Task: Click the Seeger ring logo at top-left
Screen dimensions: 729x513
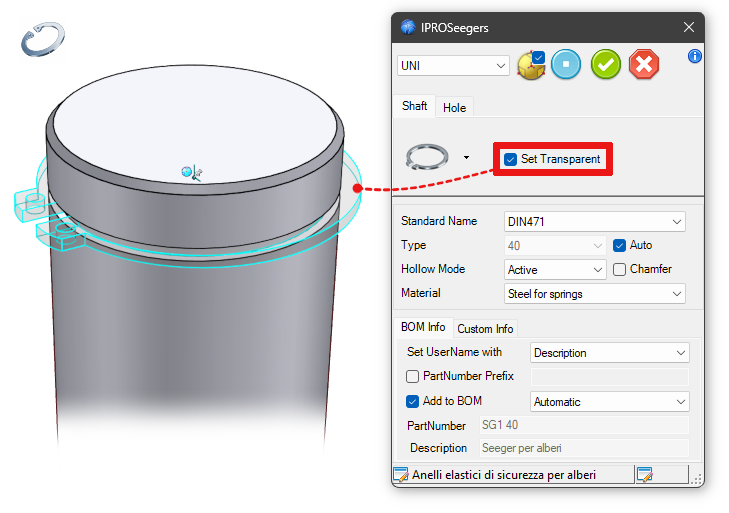Action: (x=43, y=40)
